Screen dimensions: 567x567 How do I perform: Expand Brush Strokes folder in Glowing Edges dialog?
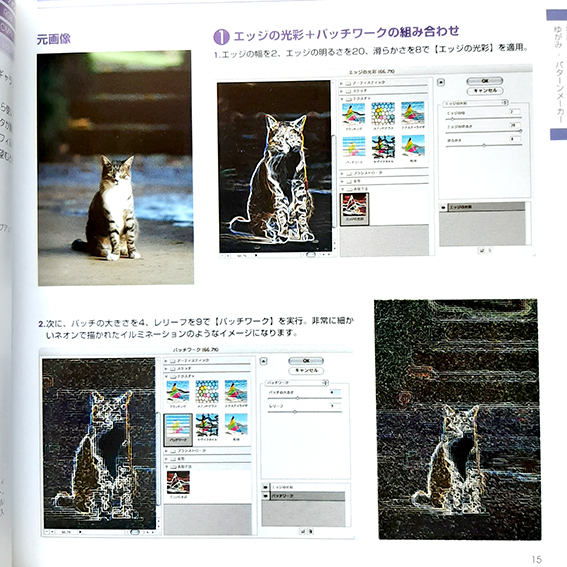342,174
